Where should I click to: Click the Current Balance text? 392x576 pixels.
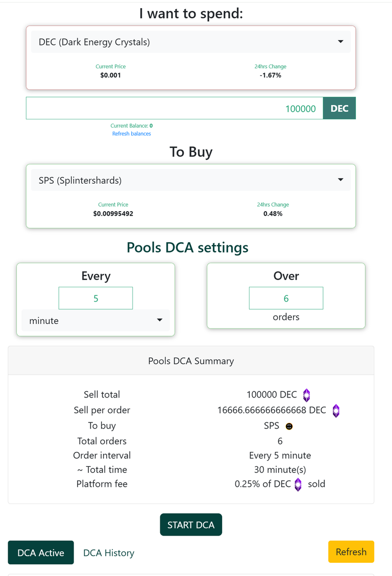132,126
